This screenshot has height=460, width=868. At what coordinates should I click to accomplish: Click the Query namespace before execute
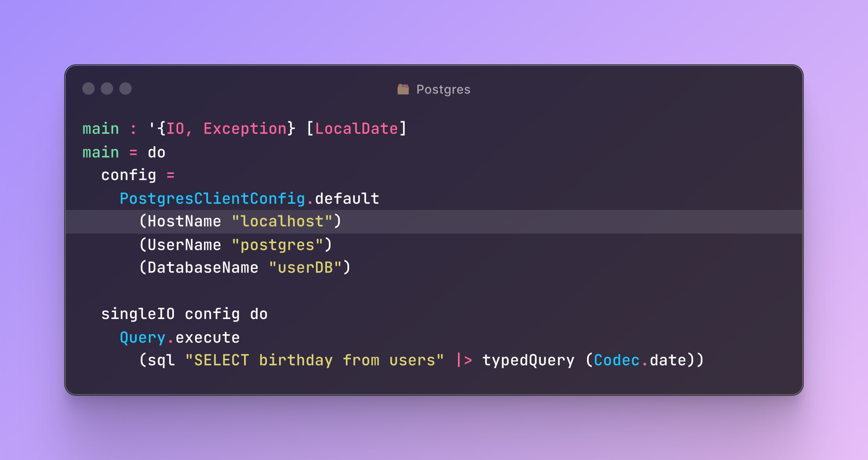click(x=143, y=338)
